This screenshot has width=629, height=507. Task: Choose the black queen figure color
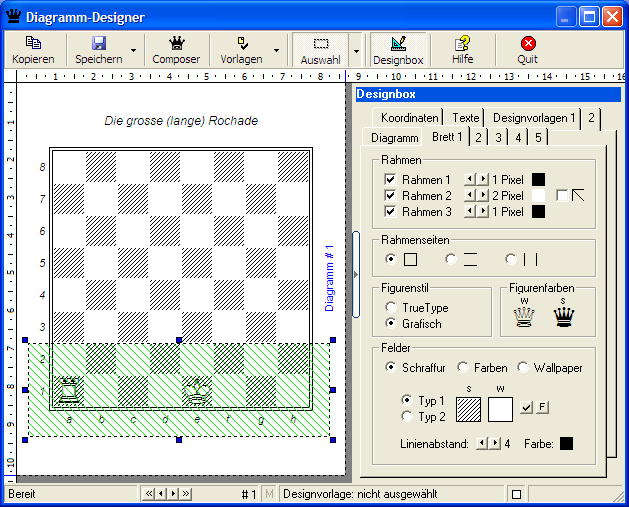click(564, 317)
